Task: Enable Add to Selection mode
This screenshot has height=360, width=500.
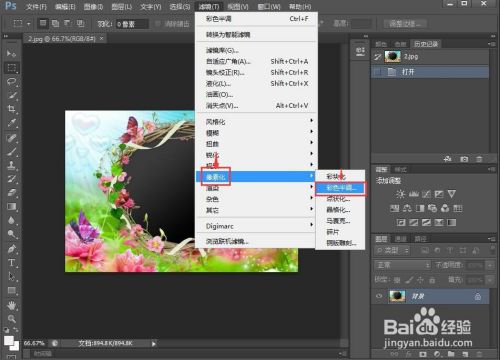Action: click(55, 23)
